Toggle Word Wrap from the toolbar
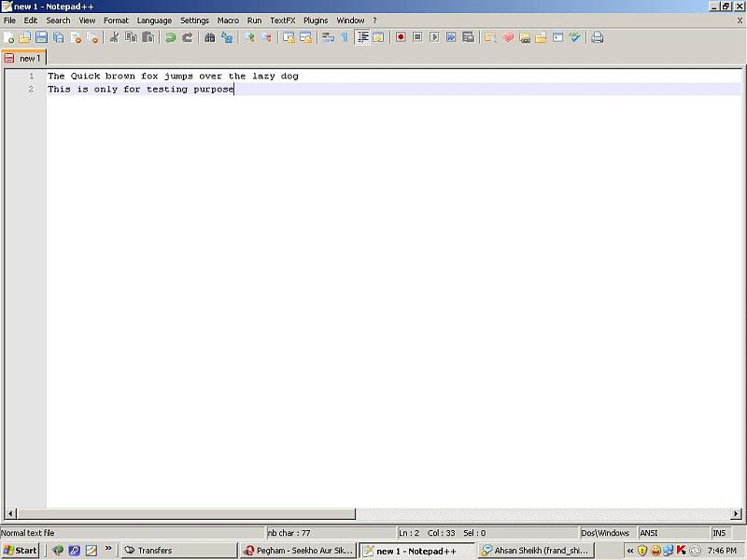The width and height of the screenshot is (747, 560). click(328, 37)
